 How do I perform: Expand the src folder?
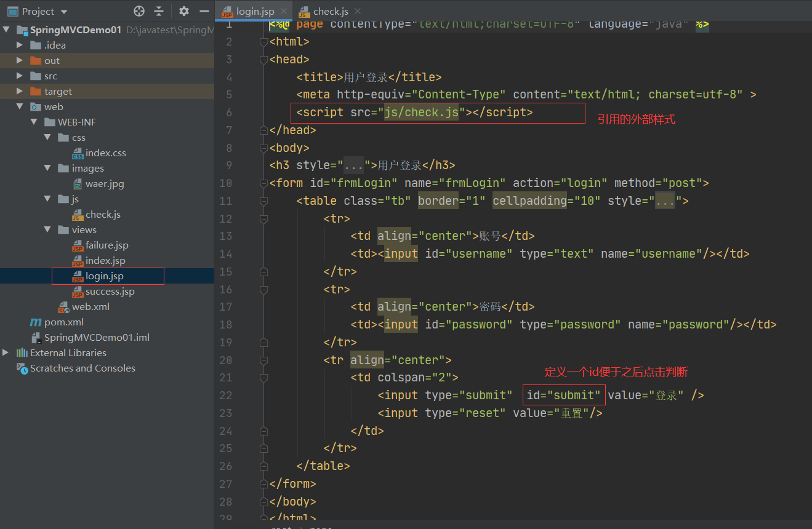20,76
